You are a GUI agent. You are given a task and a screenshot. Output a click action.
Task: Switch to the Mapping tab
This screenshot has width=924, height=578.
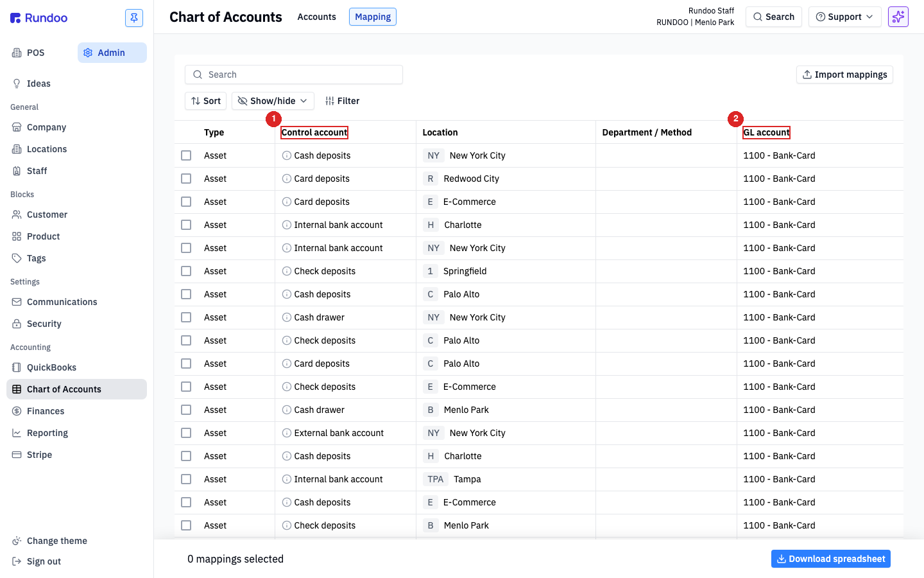click(x=373, y=17)
